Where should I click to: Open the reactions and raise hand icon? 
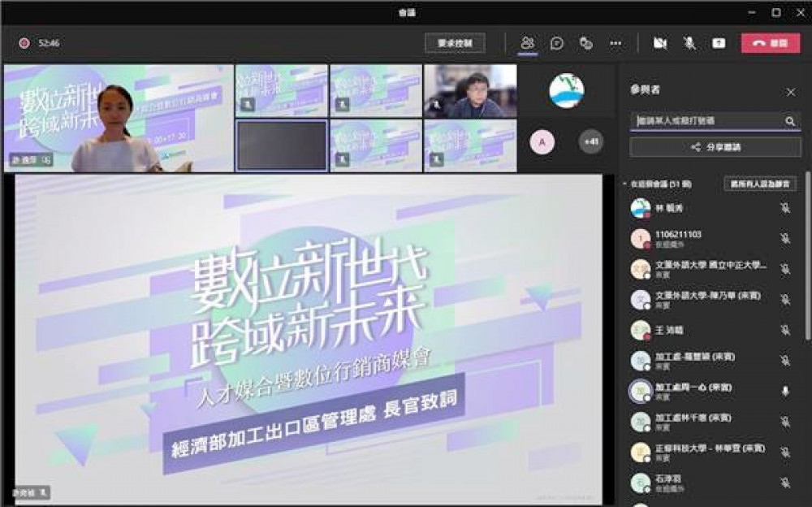[585, 43]
